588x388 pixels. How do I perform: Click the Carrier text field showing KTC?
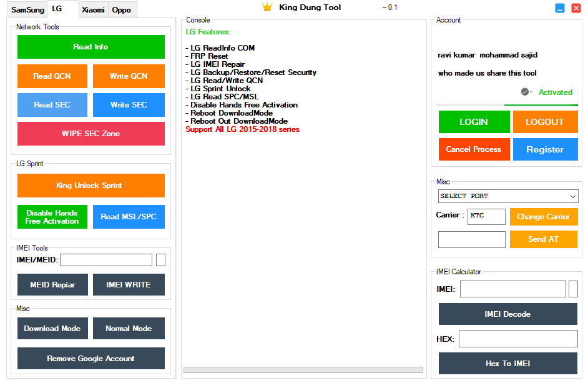click(x=486, y=217)
